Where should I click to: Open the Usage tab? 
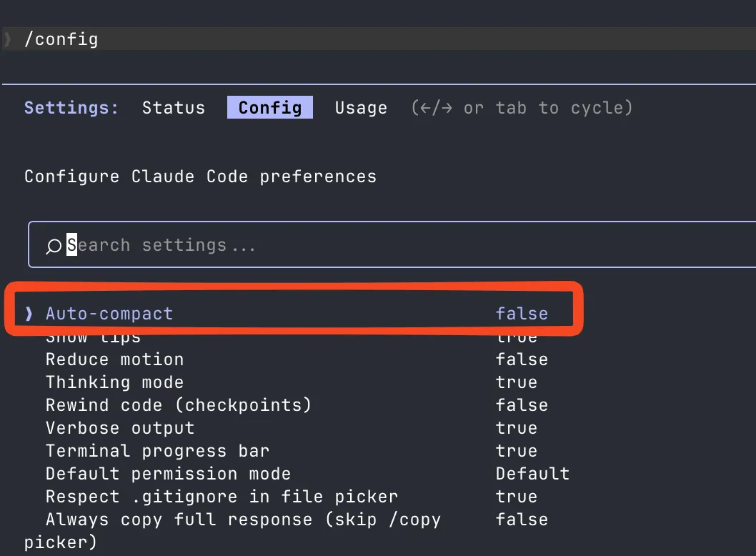coord(361,107)
